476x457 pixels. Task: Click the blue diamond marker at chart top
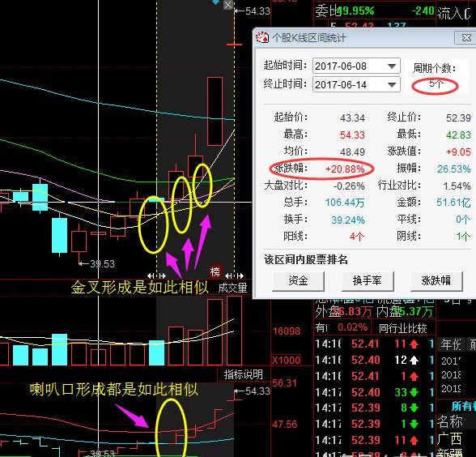tap(215, 2)
